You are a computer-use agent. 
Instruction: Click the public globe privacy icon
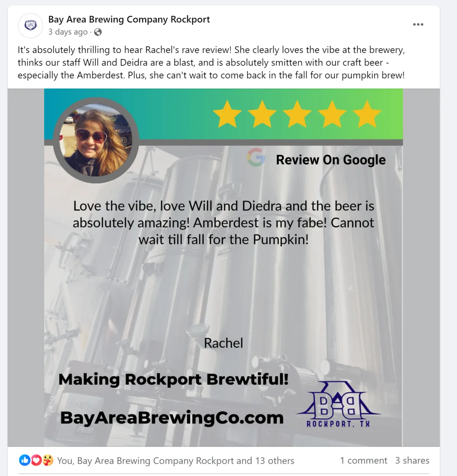point(98,32)
